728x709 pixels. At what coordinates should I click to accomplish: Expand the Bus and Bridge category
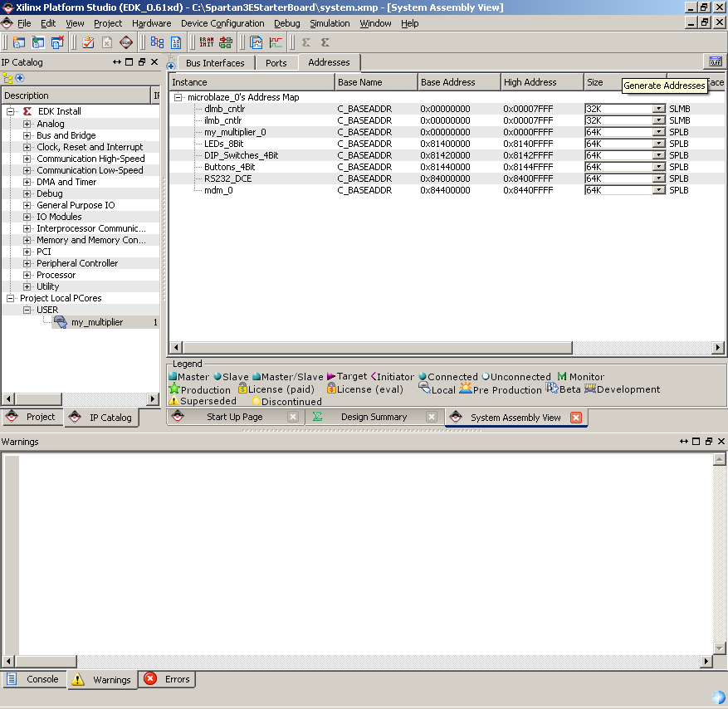[x=27, y=135]
